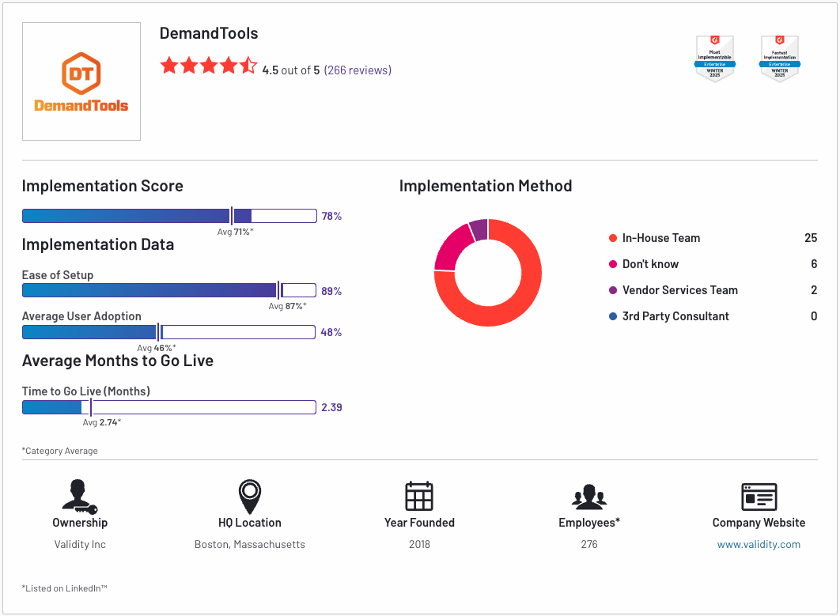840x616 pixels.
Task: Click the Don't know count 6
Action: coord(814,264)
